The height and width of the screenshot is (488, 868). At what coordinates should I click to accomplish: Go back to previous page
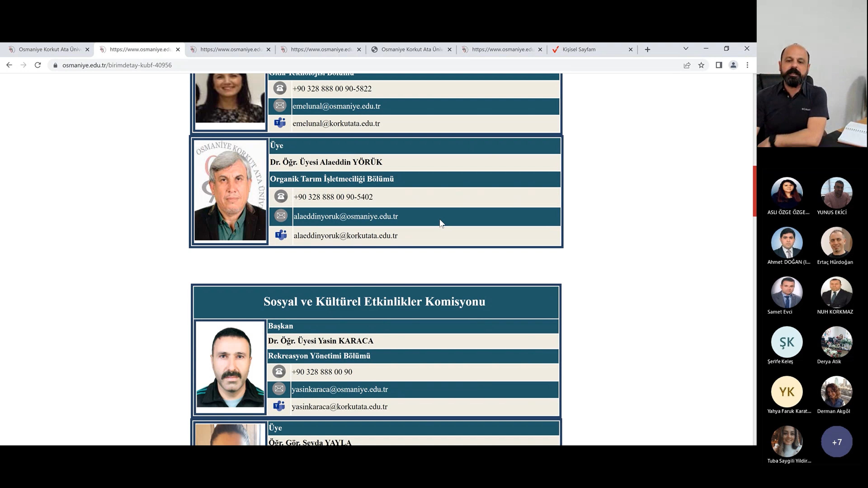9,65
